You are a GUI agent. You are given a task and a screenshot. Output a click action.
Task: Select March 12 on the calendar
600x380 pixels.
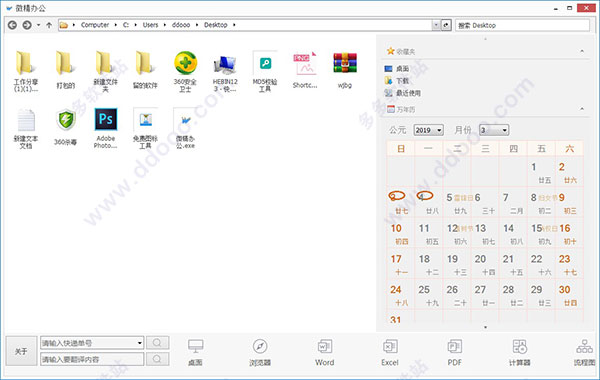coord(457,234)
